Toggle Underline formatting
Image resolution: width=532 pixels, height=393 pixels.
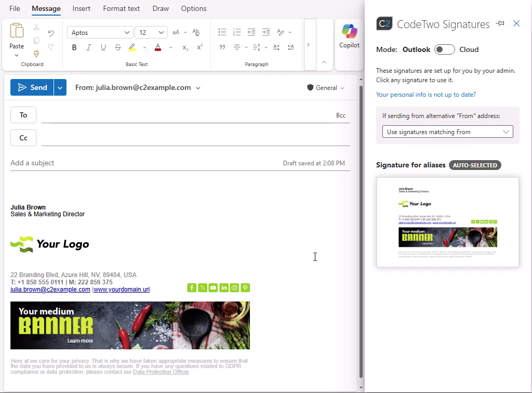[x=103, y=47]
